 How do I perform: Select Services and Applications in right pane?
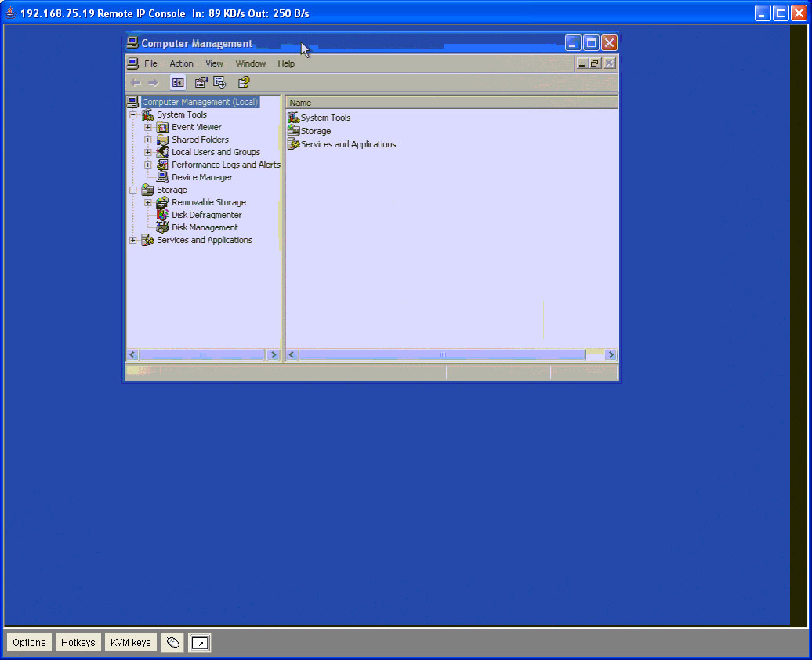pos(348,144)
